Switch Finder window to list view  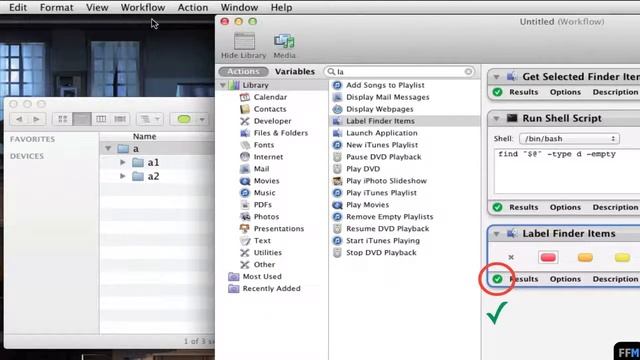[x=82, y=119]
